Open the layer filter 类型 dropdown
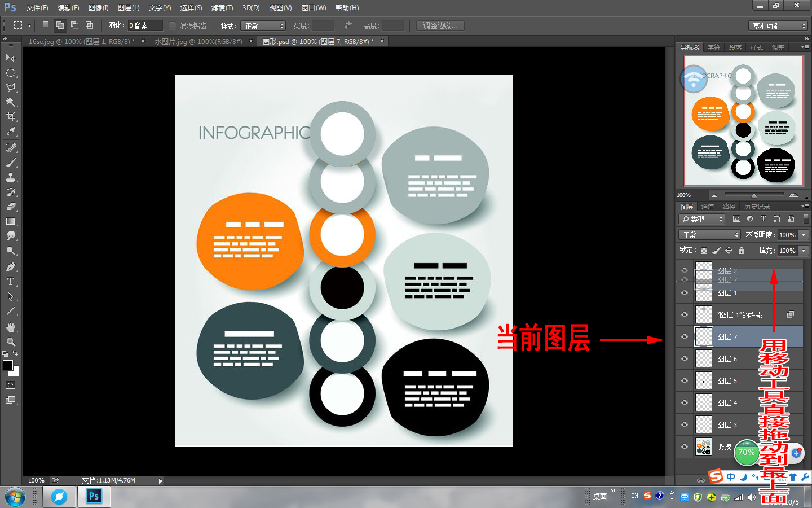The height and width of the screenshot is (508, 812). 701,219
